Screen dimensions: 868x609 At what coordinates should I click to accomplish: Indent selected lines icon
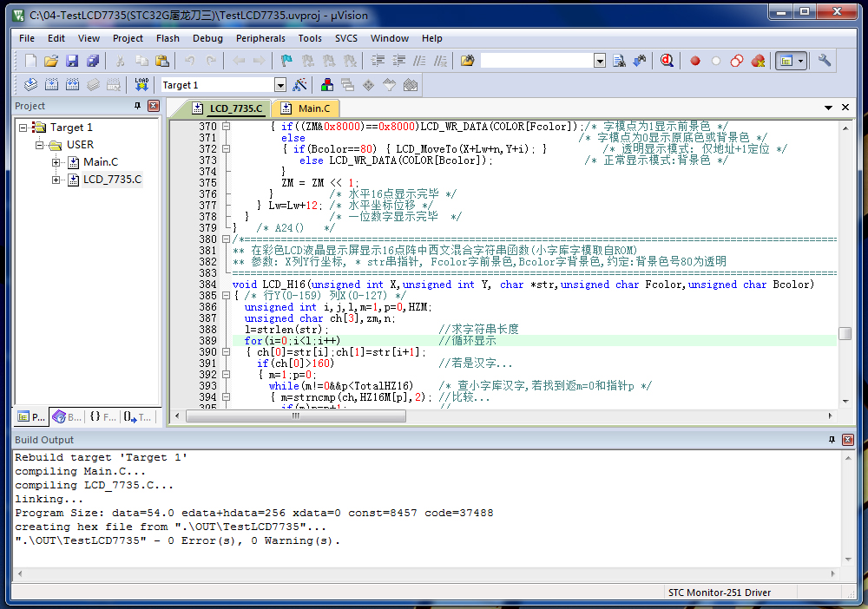coord(378,61)
